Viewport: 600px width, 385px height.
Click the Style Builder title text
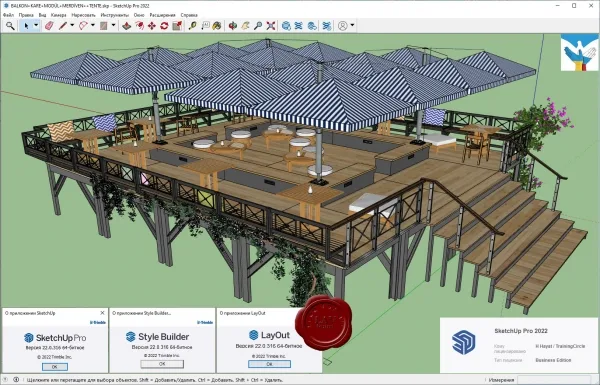click(x=163, y=337)
